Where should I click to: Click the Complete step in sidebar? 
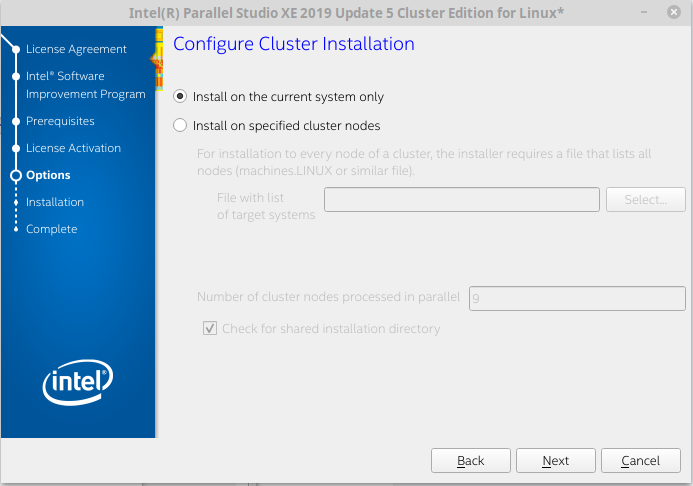point(51,229)
